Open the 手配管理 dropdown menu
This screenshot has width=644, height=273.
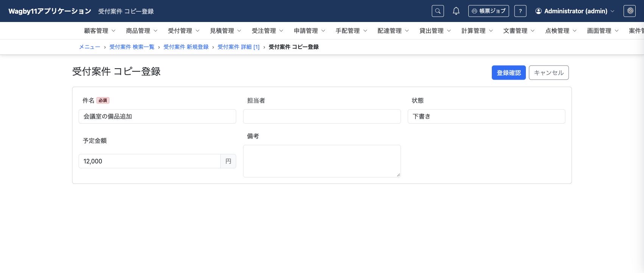point(351,31)
